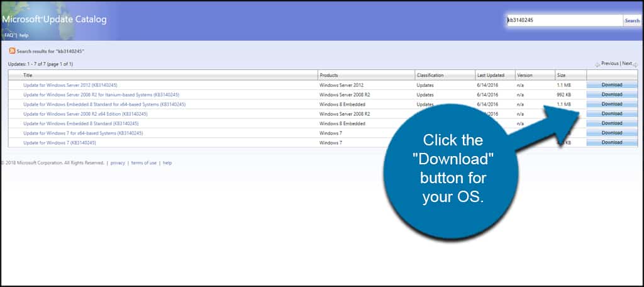Viewport: 644px width, 287px height.
Task: Sort results by Products column header
Action: click(x=328, y=76)
